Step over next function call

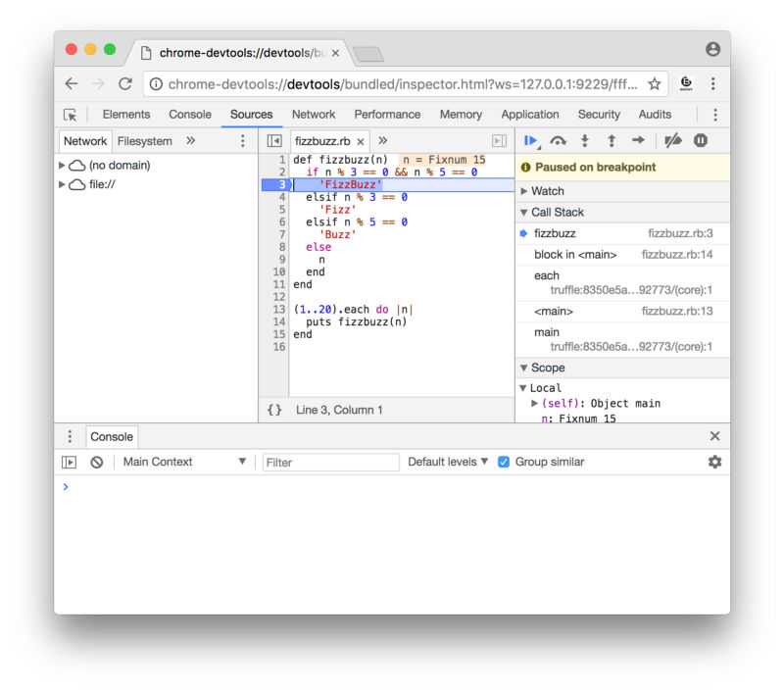click(558, 141)
